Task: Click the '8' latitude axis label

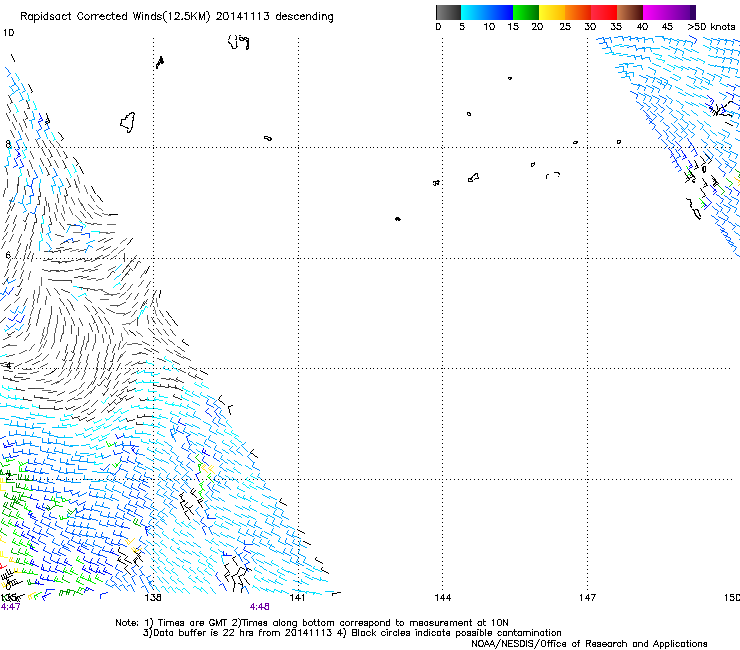Action: tap(8, 144)
